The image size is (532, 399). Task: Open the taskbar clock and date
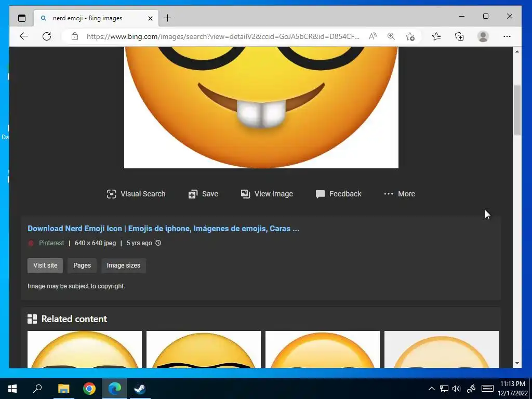(x=513, y=389)
